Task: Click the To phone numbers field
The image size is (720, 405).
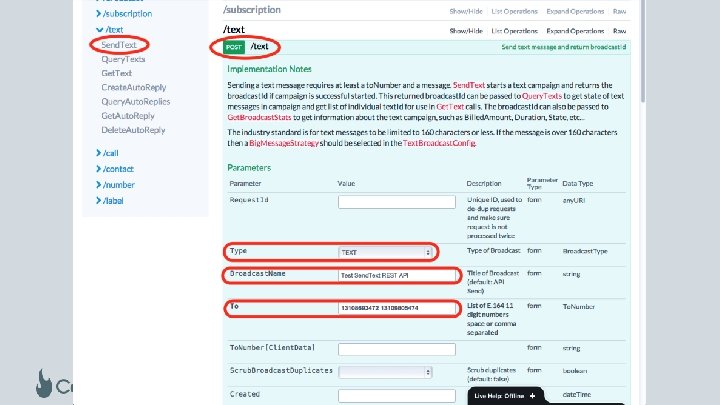Action: (397, 308)
